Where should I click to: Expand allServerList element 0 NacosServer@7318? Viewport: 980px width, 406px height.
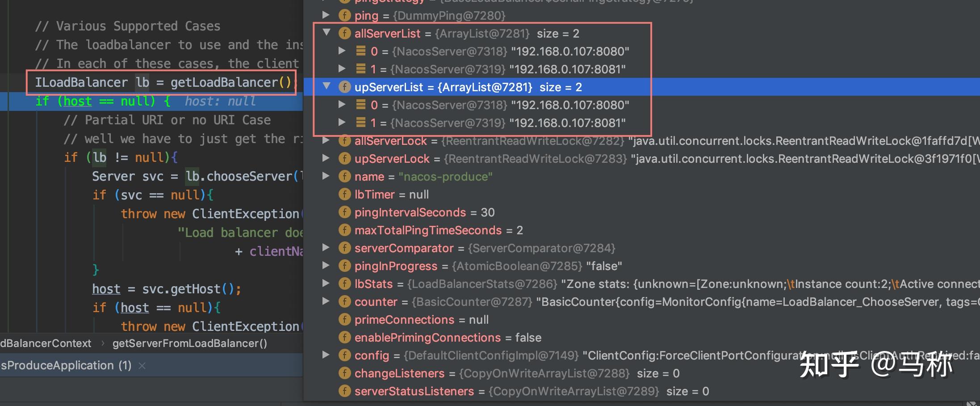(342, 51)
